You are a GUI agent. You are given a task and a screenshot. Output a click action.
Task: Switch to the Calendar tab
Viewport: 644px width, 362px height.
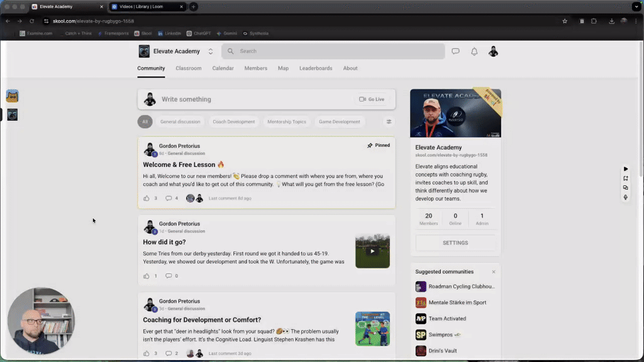(223, 68)
